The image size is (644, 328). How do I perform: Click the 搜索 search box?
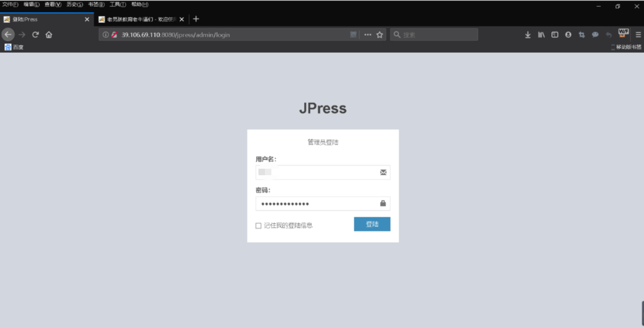[434, 35]
